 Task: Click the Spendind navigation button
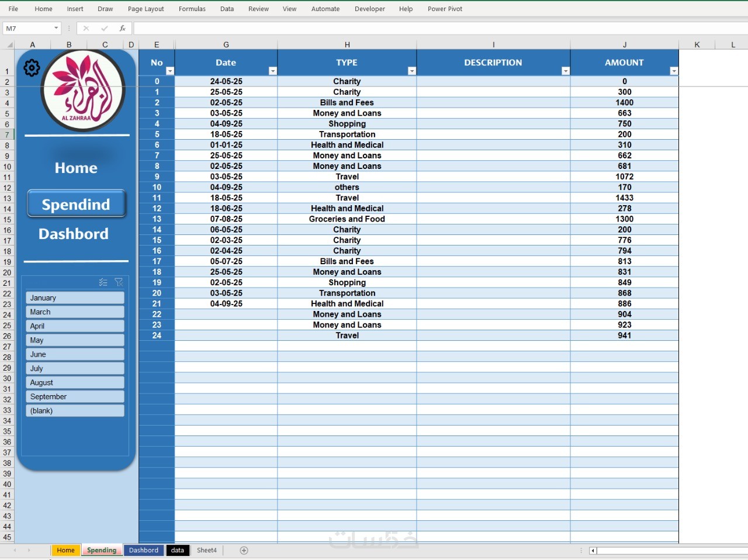click(x=76, y=204)
